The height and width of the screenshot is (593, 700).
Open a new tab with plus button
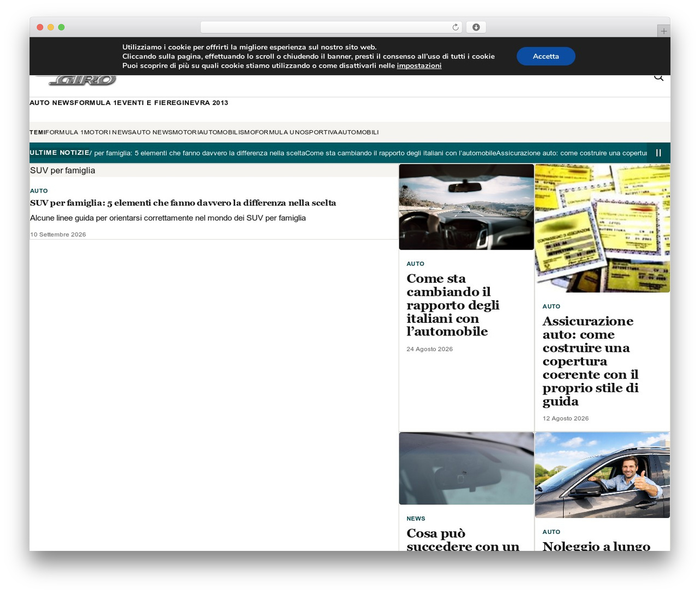coord(663,31)
